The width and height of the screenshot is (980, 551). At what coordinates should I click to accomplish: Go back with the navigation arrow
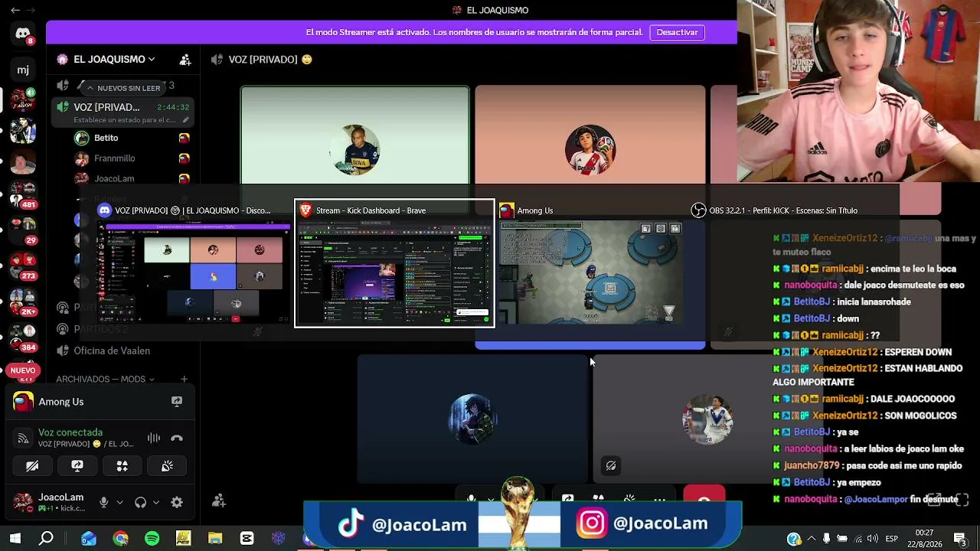(15, 10)
